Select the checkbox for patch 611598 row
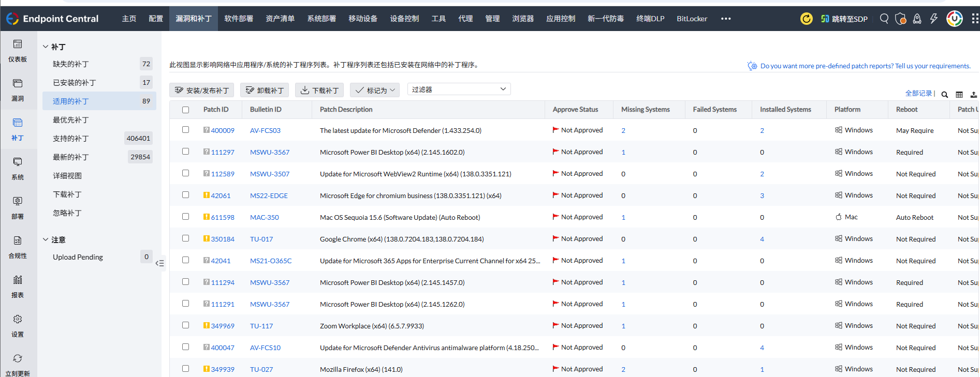Image resolution: width=980 pixels, height=377 pixels. pyautogui.click(x=186, y=217)
